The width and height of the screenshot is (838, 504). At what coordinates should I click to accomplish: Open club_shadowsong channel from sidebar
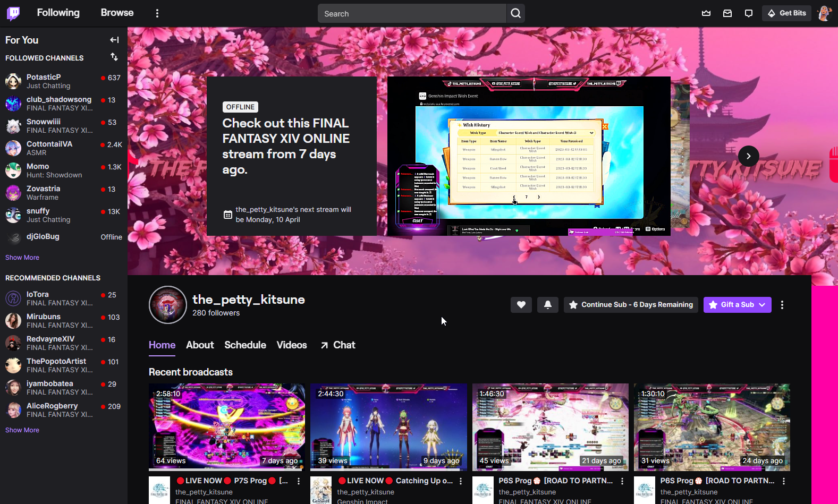tap(64, 104)
